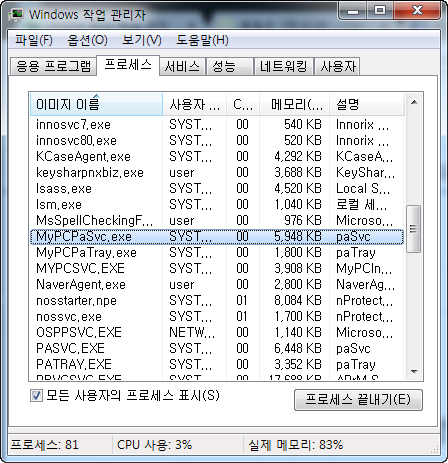Click the Task Manager title bar icon
The image size is (448, 463).
tap(16, 15)
